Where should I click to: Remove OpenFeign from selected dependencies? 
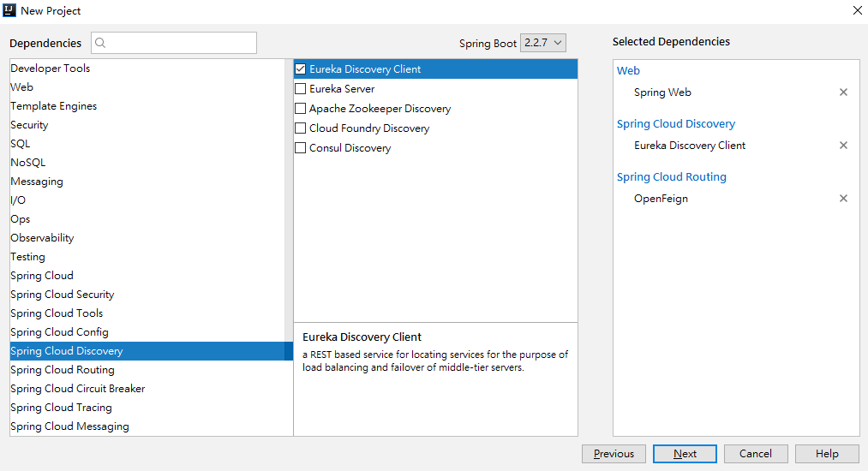843,199
